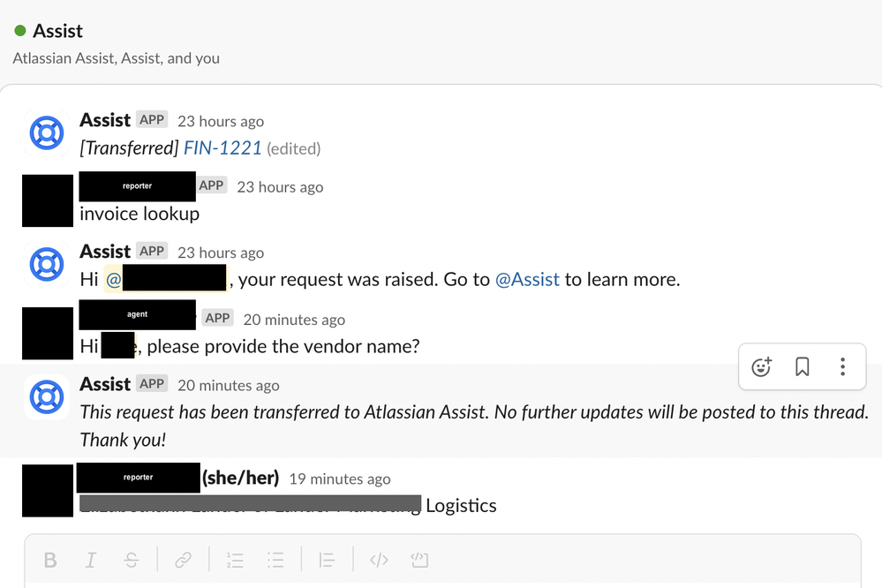The image size is (882, 588).
Task: Start a bulleted list
Action: click(275, 560)
